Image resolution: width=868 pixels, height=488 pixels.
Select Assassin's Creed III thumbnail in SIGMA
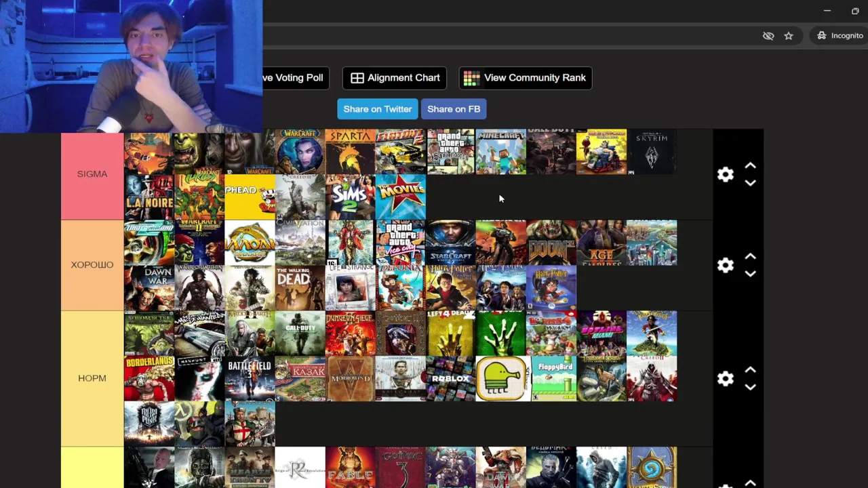click(x=300, y=197)
